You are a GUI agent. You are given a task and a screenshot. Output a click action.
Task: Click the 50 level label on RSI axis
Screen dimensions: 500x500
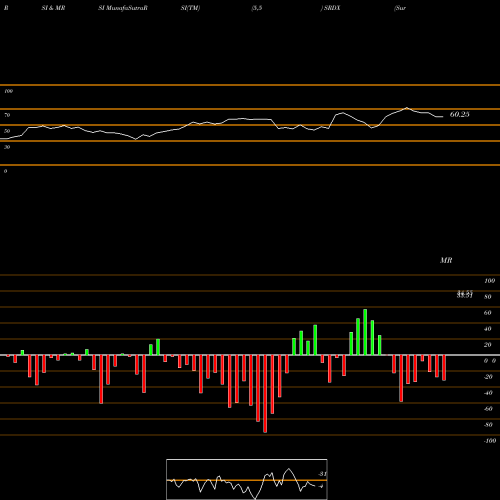tap(7, 131)
